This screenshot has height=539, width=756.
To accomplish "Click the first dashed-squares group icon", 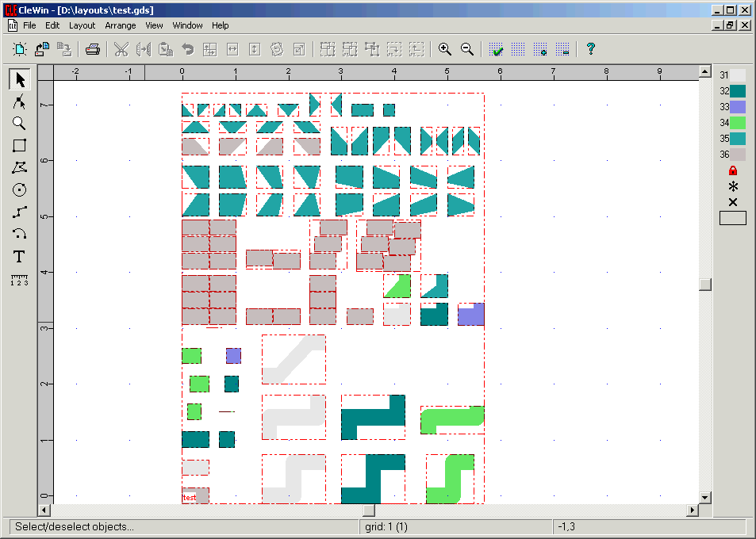I will [x=328, y=49].
